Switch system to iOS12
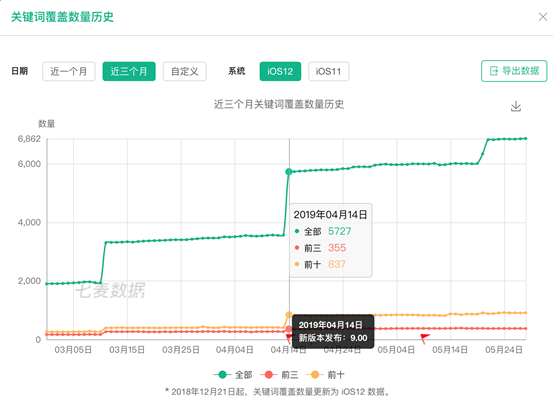The image size is (553, 404). click(x=280, y=72)
